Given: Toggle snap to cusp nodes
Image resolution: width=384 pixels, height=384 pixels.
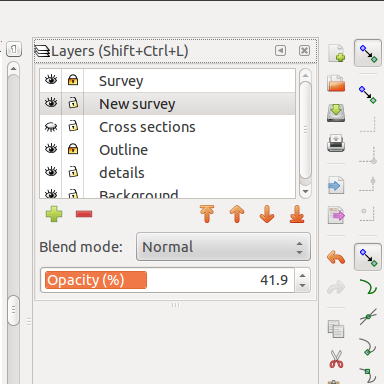Looking at the screenshot, I should click(368, 347).
